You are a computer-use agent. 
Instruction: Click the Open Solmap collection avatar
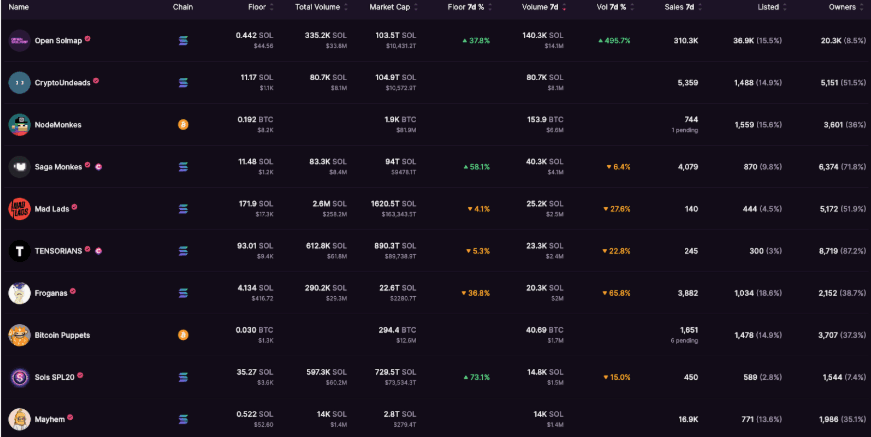(19, 41)
